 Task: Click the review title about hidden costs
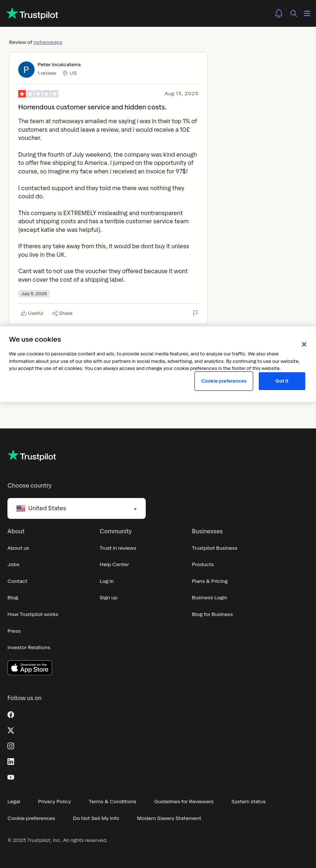pyautogui.click(x=93, y=107)
